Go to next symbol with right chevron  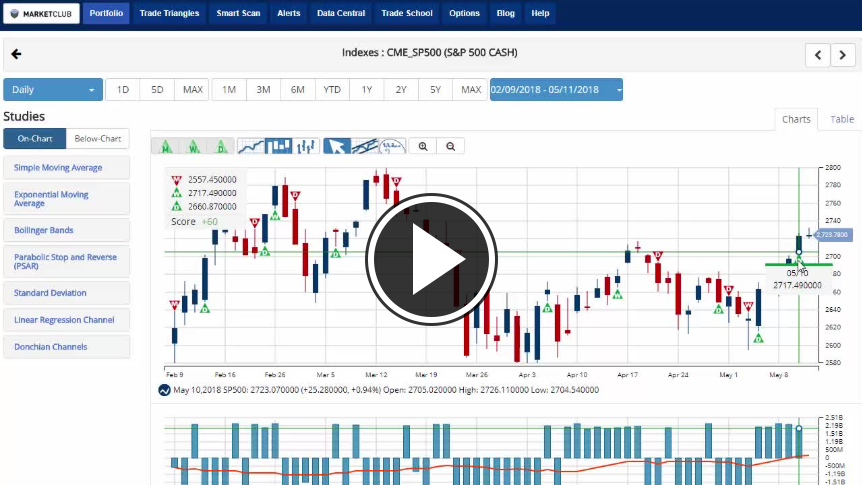pos(844,55)
